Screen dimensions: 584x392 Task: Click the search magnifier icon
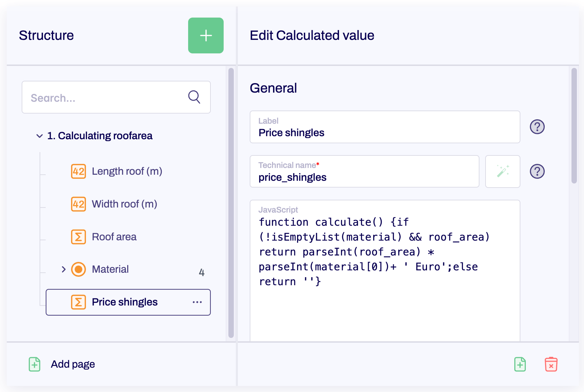[x=194, y=97]
